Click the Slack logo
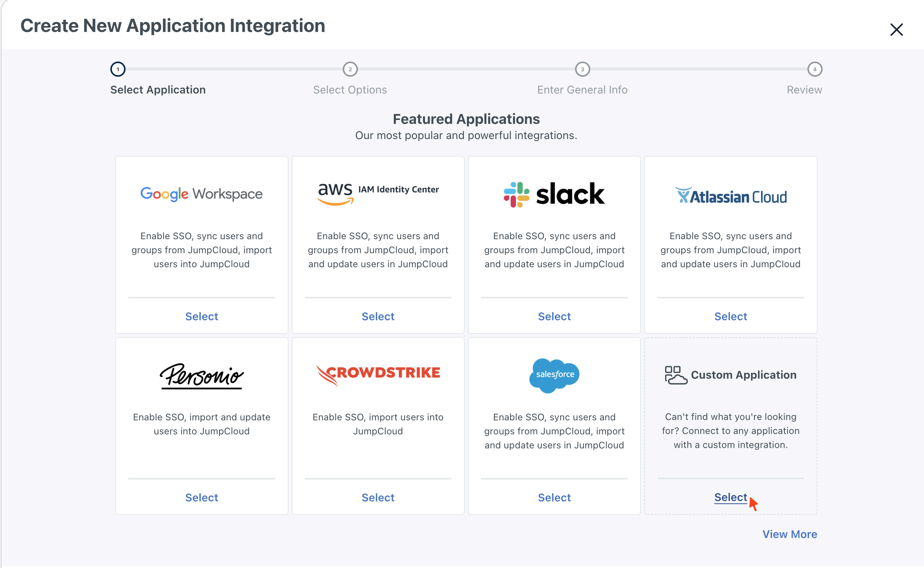 pos(554,194)
